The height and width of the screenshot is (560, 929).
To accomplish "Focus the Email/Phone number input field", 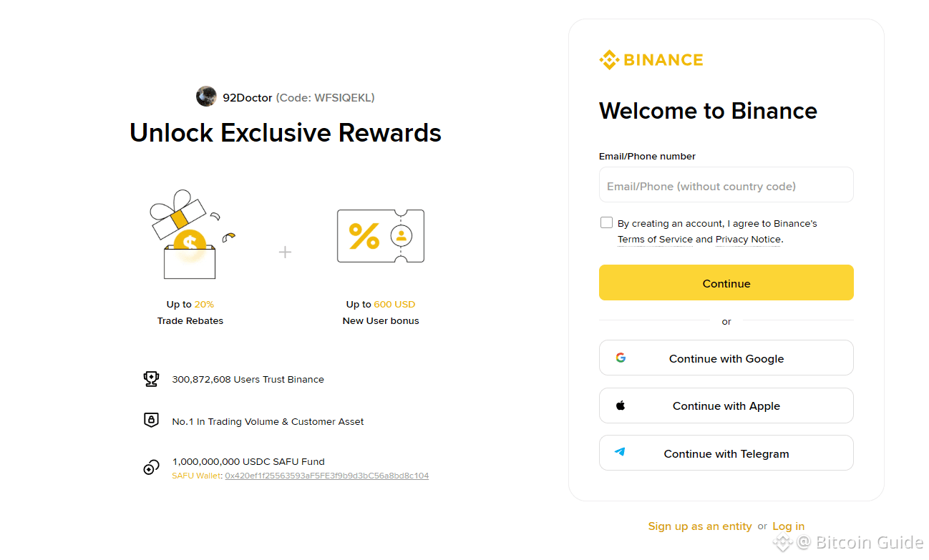I will 726,185.
